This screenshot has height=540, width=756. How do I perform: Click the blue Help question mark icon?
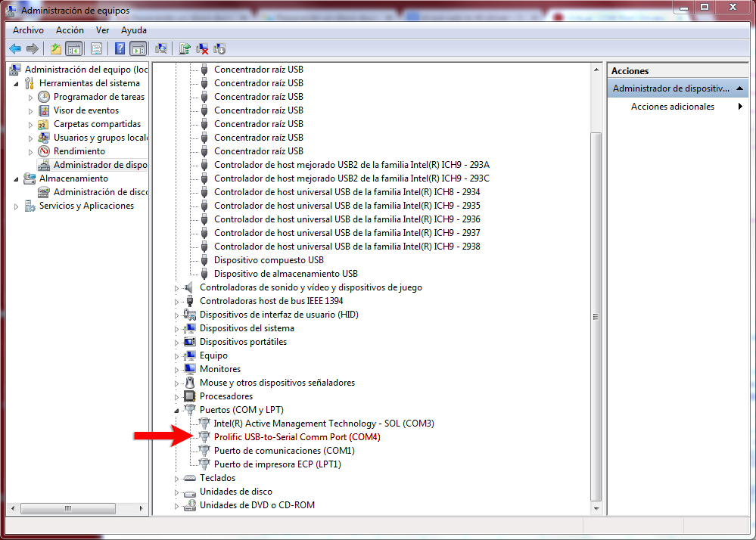(120, 49)
